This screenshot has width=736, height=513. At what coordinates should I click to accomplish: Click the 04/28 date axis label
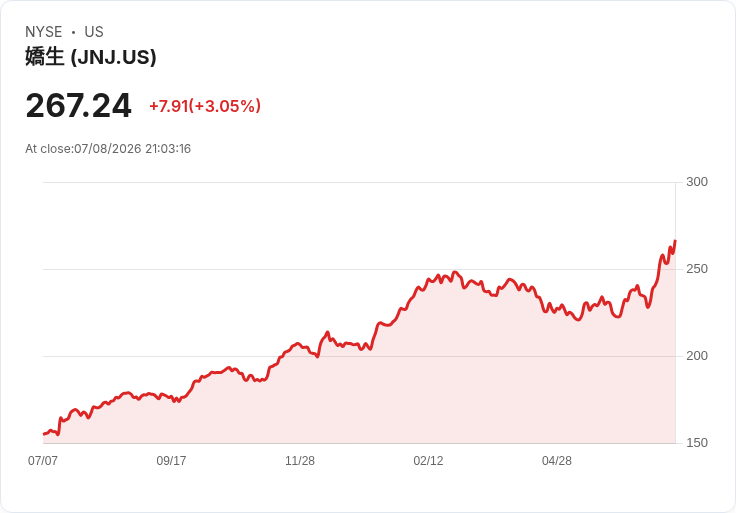tap(557, 461)
